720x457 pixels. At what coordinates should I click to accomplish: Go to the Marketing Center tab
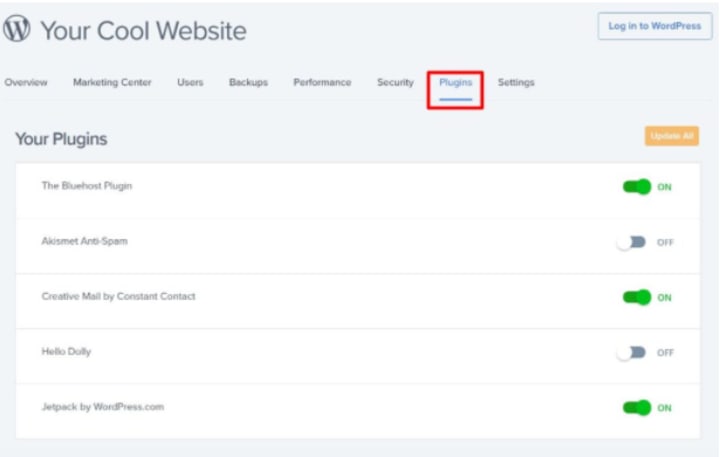click(x=112, y=82)
